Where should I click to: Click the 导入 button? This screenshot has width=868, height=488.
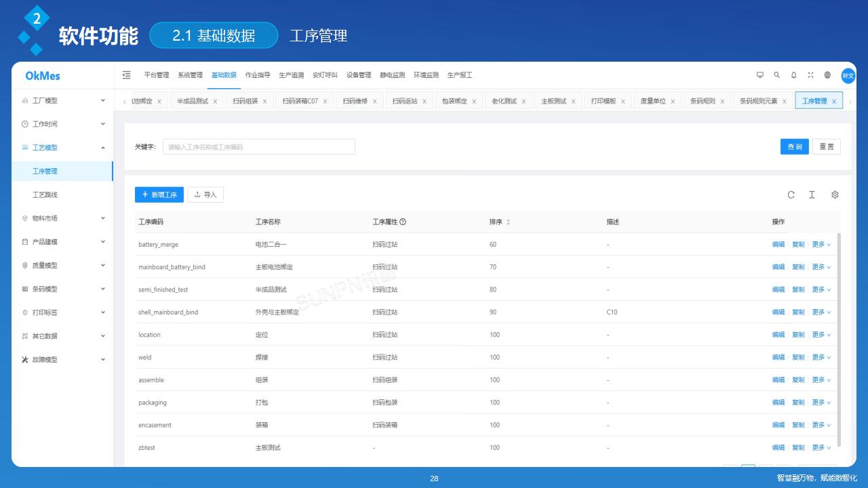(205, 195)
